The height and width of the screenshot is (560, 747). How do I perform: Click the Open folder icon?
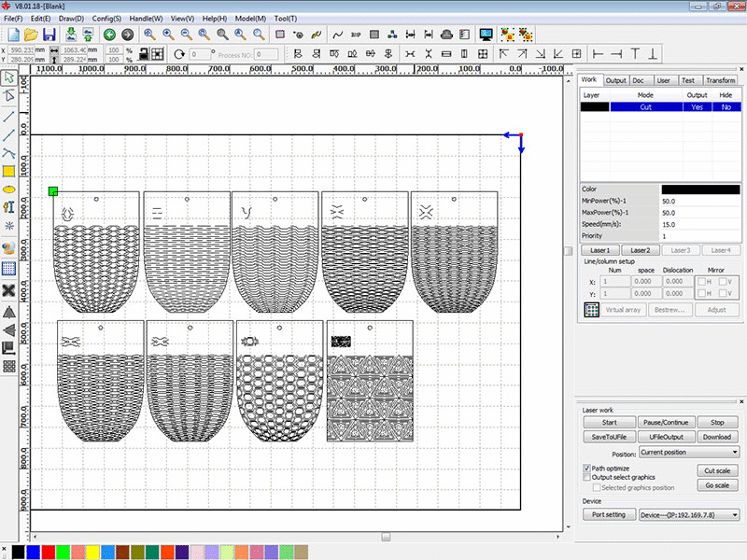(x=31, y=35)
